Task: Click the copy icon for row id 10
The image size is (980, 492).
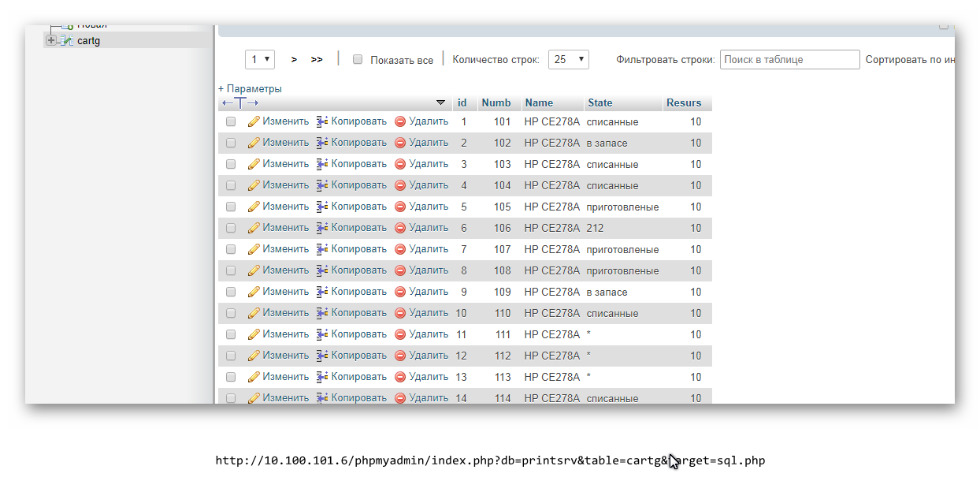Action: tap(322, 313)
